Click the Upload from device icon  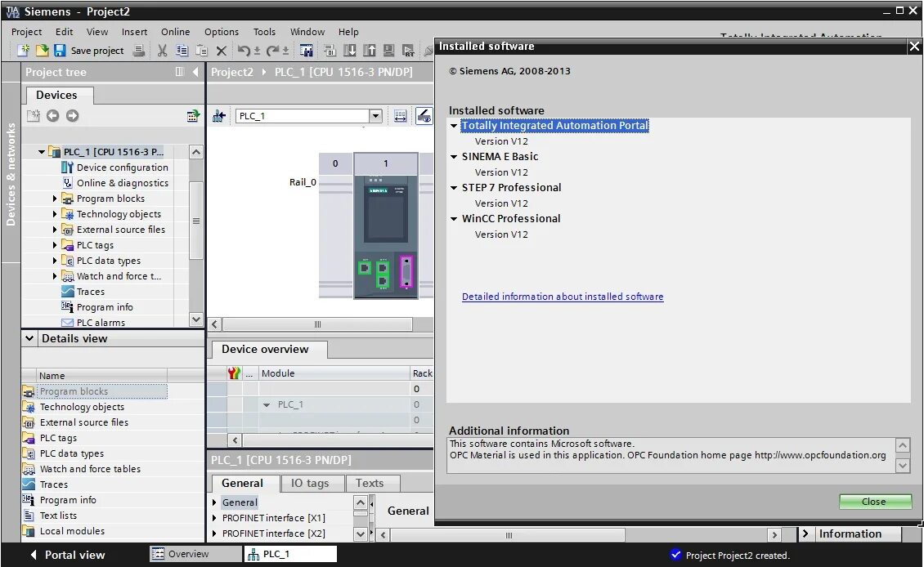tap(370, 51)
